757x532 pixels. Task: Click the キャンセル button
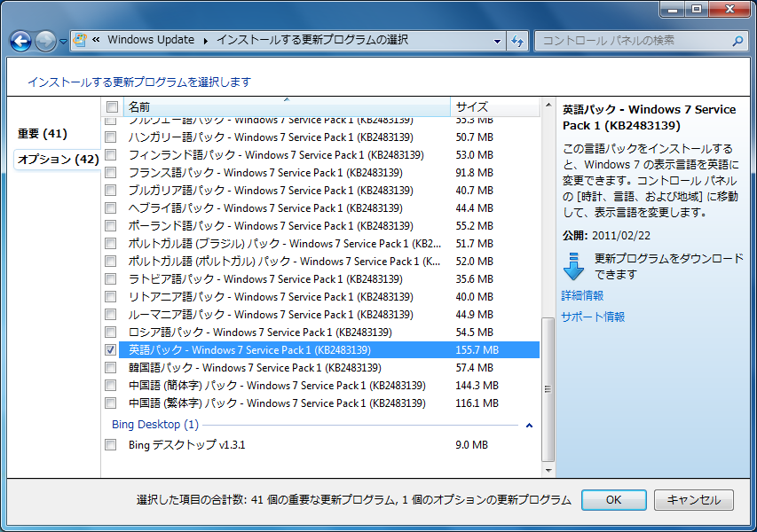[693, 499]
